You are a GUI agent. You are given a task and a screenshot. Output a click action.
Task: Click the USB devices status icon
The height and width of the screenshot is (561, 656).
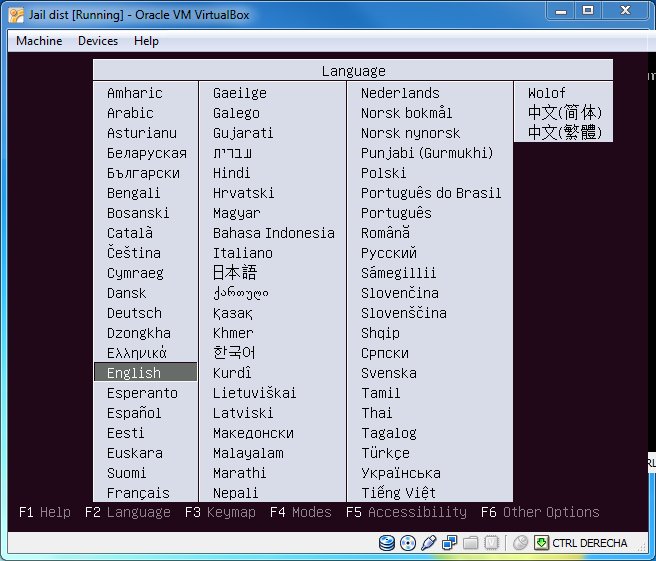point(429,543)
